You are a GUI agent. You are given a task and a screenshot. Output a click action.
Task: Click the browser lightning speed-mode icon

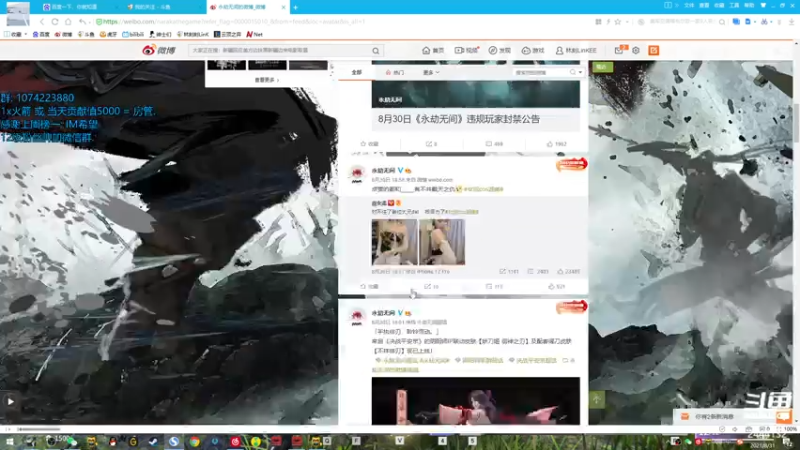[x=608, y=22]
